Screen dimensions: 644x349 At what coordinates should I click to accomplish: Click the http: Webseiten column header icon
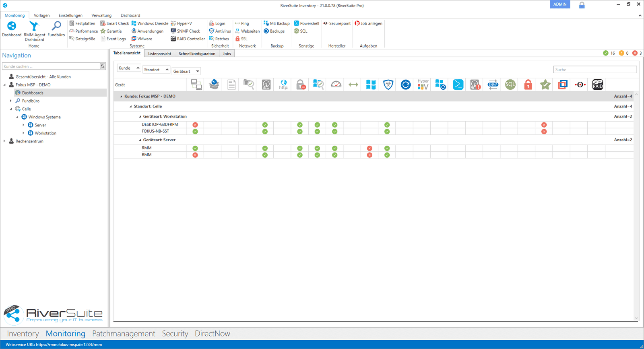coord(283,85)
